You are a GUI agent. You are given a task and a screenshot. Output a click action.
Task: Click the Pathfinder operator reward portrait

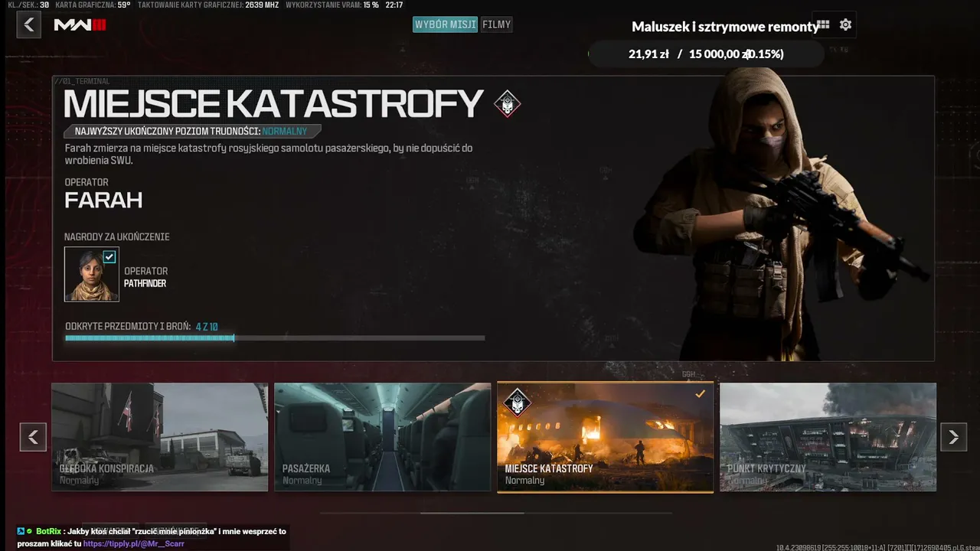click(92, 274)
